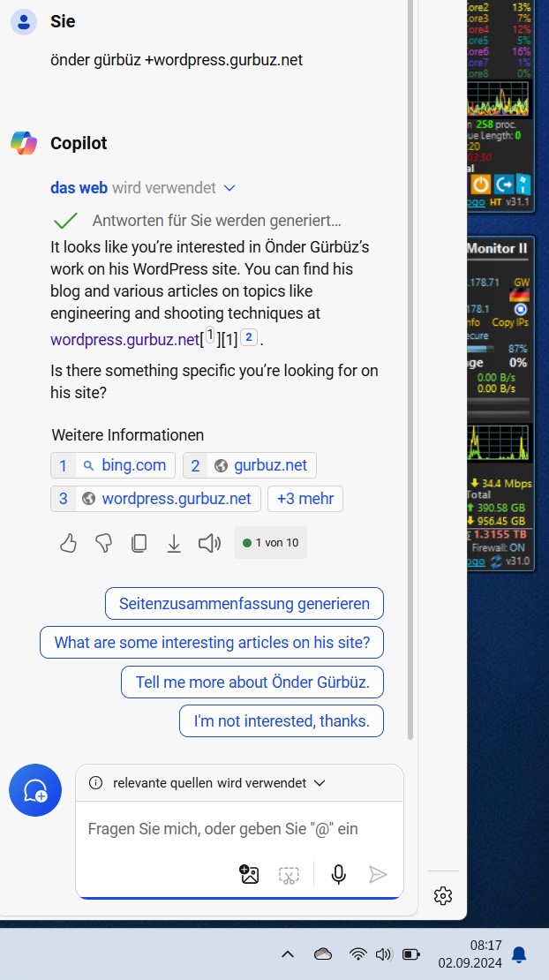This screenshot has height=980, width=549.
Task: Click Windows info icon in CPU gadget
Action: 523,185
